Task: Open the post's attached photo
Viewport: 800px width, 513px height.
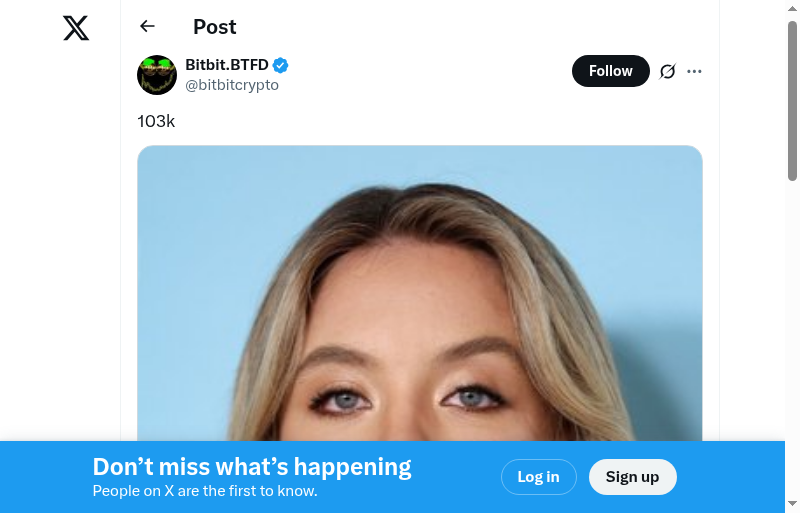Action: point(420,300)
